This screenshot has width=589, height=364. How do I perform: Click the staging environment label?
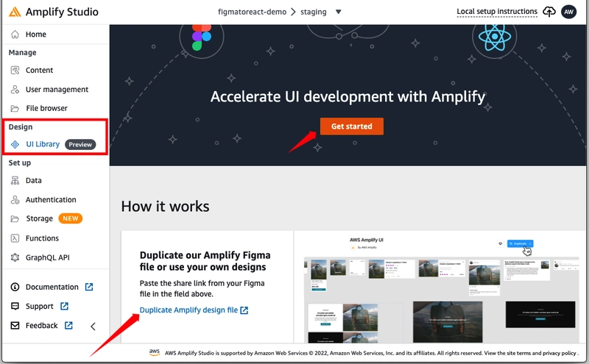click(x=314, y=12)
